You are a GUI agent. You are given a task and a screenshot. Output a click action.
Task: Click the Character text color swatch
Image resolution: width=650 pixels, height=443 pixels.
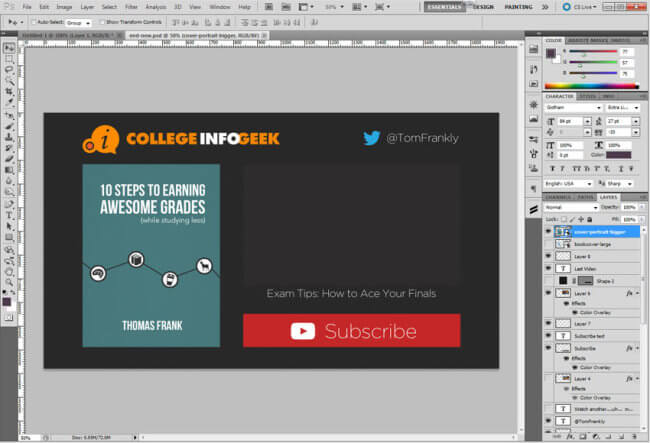click(618, 155)
